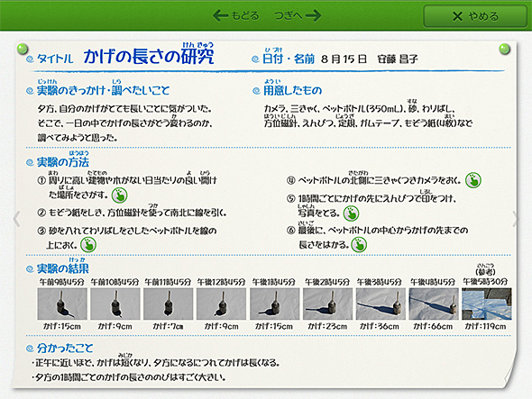Show previous page using left side chevron
The width and height of the screenshot is (532, 399).
pos(16,219)
